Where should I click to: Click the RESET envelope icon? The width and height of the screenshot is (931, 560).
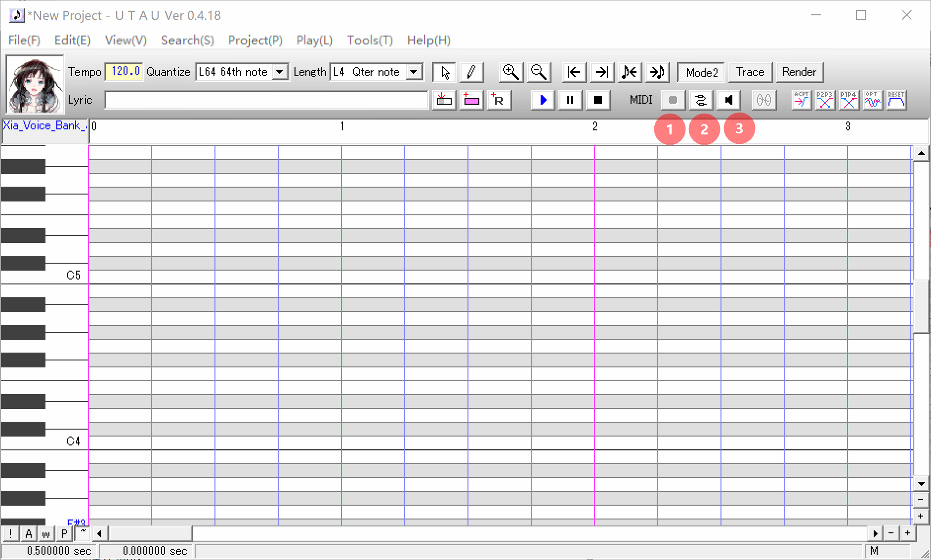click(x=896, y=100)
